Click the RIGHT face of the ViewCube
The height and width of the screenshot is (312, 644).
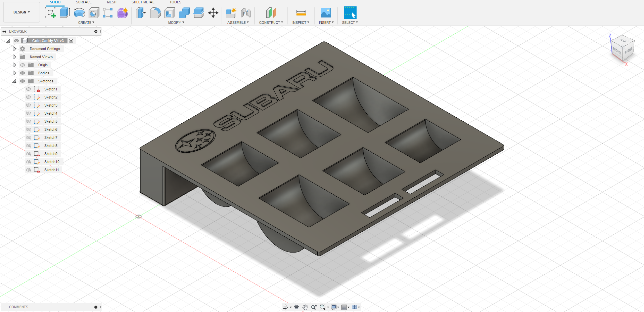[629, 50]
